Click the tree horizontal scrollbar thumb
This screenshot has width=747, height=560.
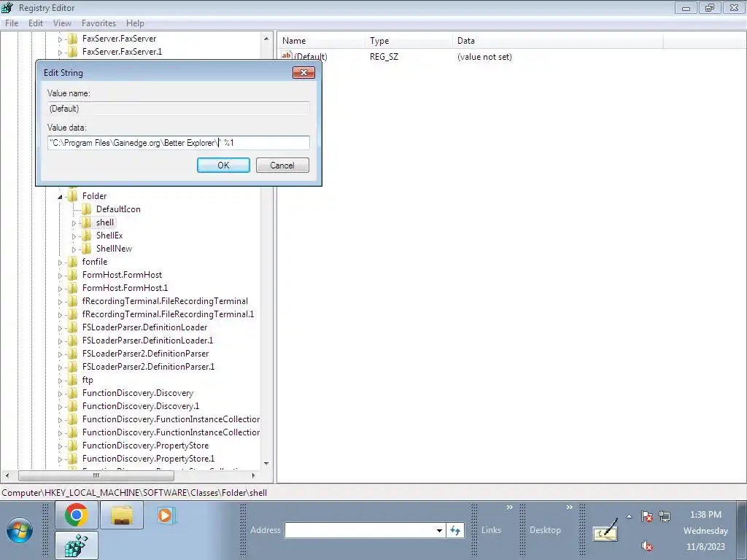[x=96, y=475]
